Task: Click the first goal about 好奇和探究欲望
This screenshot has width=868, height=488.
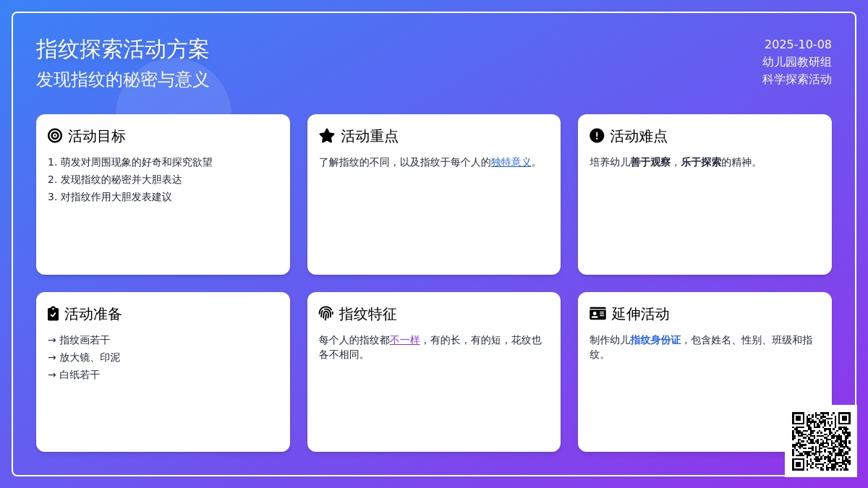Action: pyautogui.click(x=136, y=163)
